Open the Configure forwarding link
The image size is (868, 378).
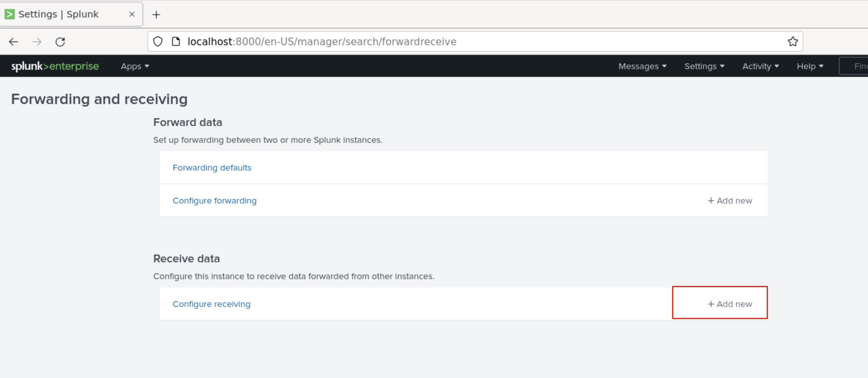[215, 201]
